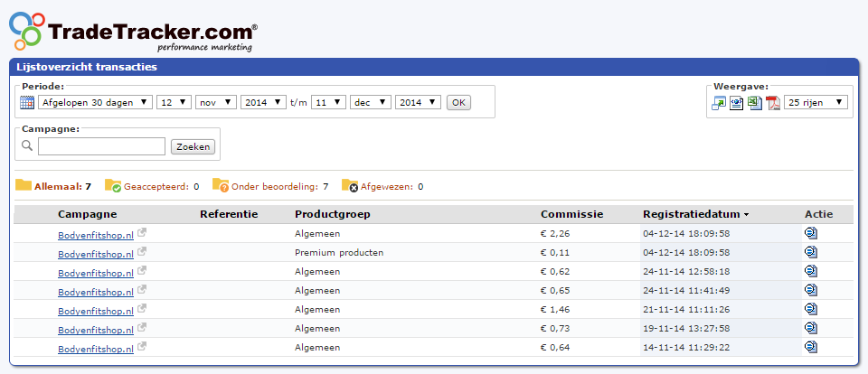Click the Geaccepteerd folder icon
Screen dimensions: 868x374
(113, 186)
